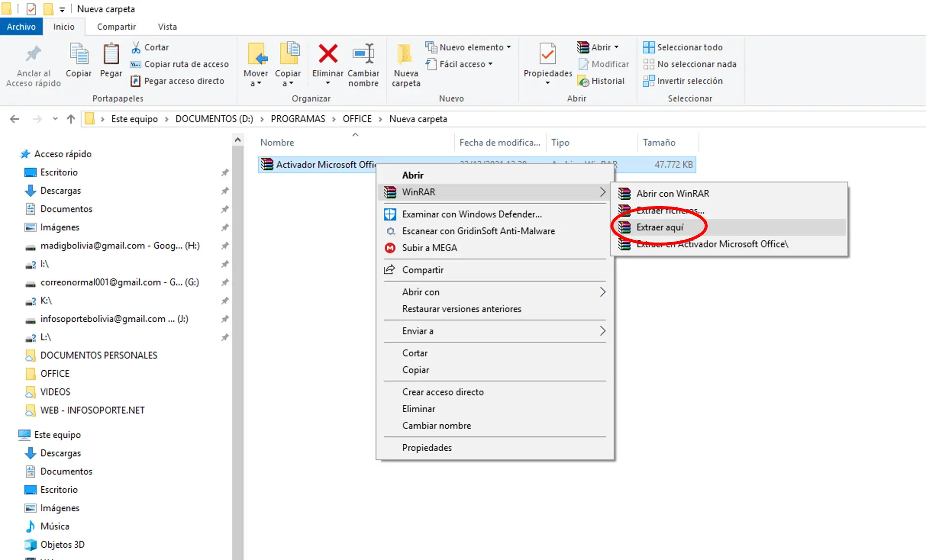Click the Pegar clipboard icon
Image resolution: width=926 pixels, height=560 pixels.
(x=111, y=54)
